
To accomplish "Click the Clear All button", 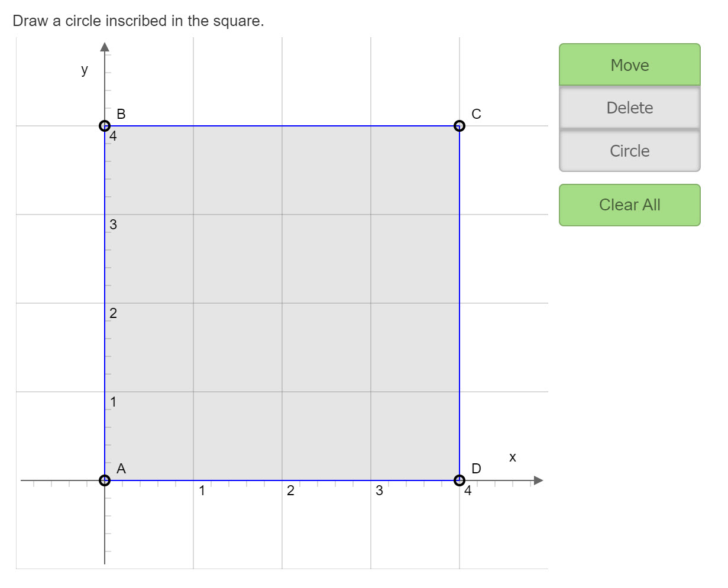I will point(629,204).
